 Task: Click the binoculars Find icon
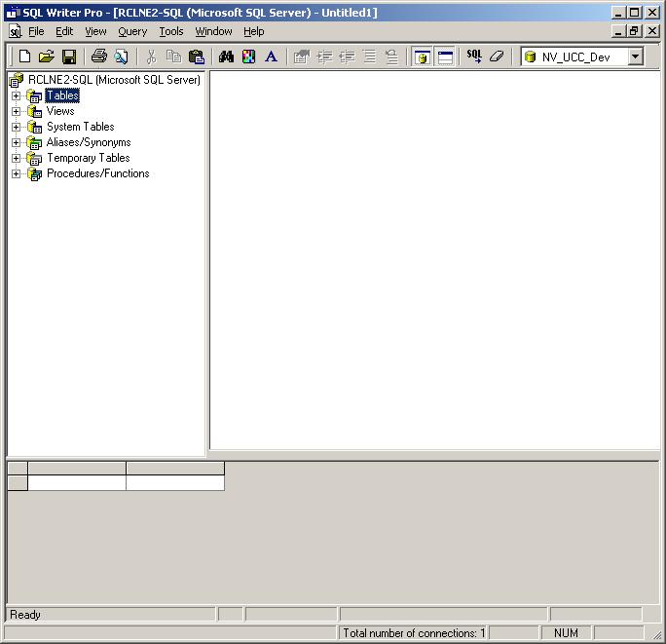[x=226, y=57]
